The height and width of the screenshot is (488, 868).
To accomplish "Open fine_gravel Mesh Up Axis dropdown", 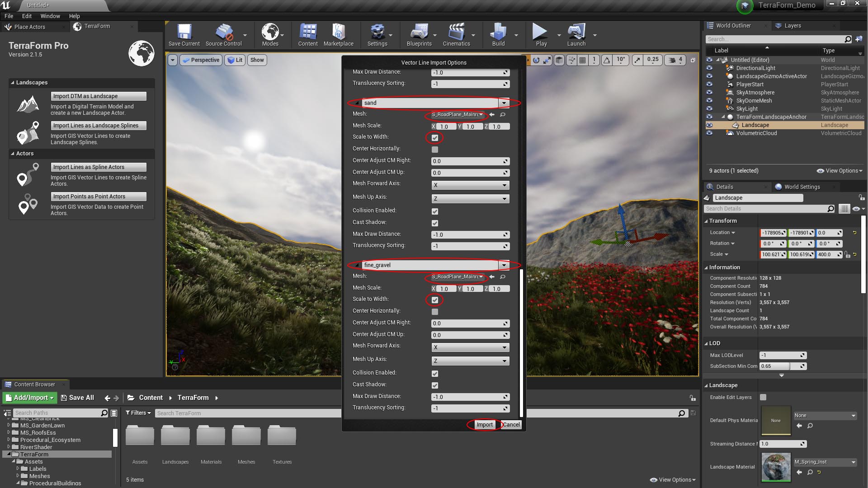I will coord(470,361).
